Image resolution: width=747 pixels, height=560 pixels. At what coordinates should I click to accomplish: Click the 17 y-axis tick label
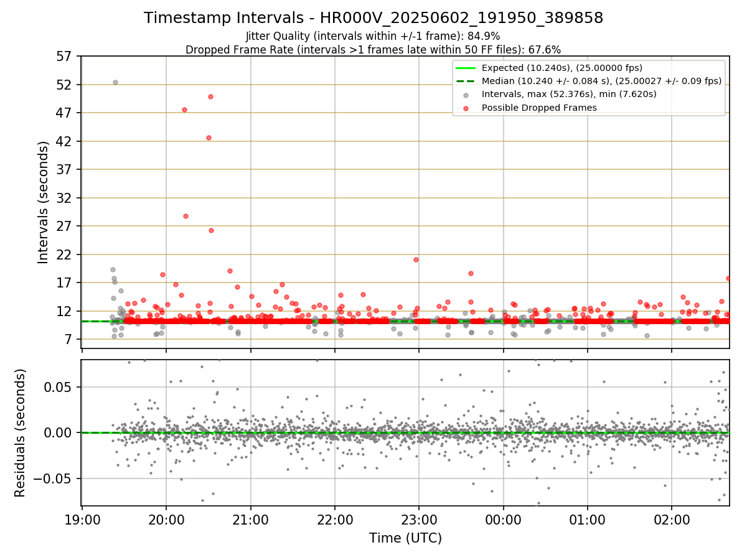[65, 282]
